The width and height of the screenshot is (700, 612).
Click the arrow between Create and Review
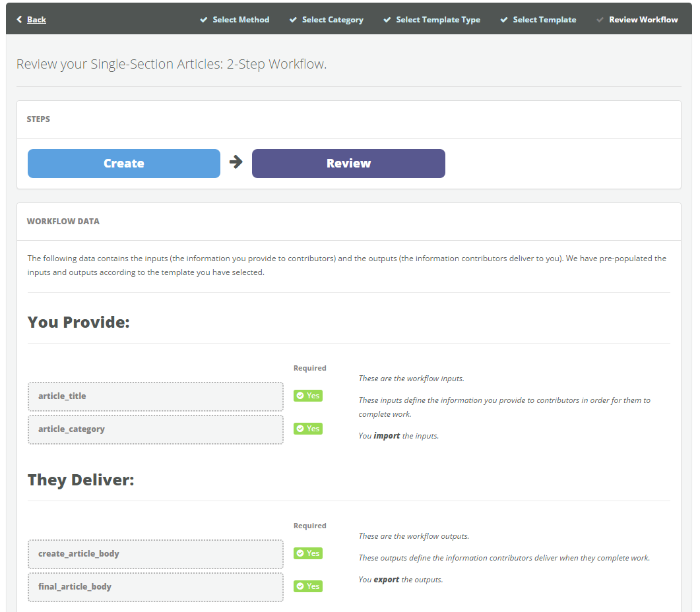[x=236, y=162]
